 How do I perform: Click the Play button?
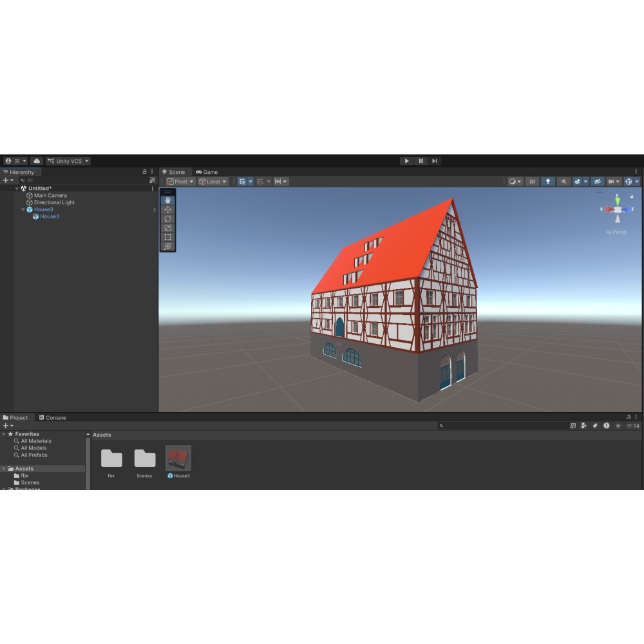[x=406, y=161]
